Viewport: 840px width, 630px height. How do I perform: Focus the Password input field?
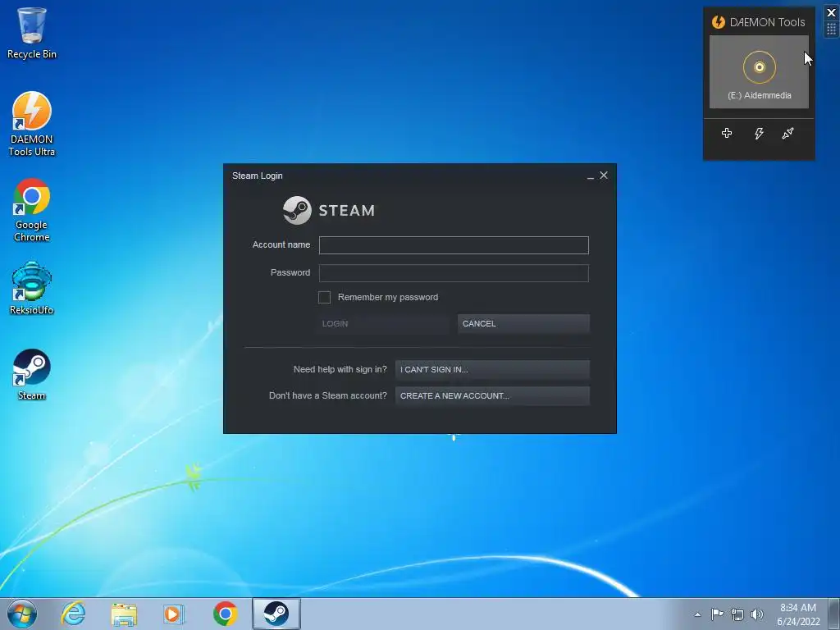tap(454, 273)
